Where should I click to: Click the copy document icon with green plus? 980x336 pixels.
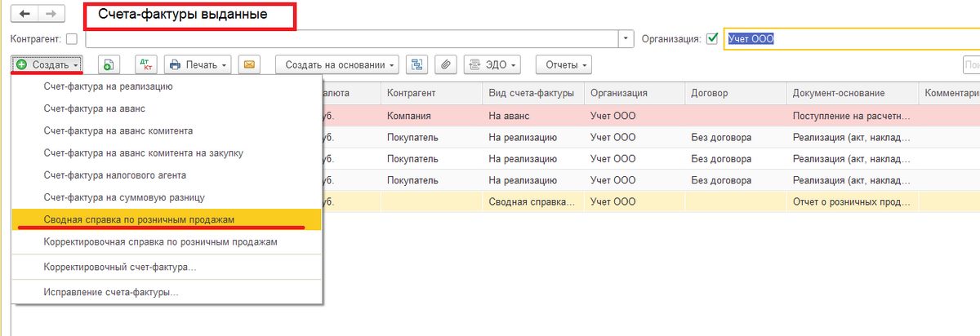coord(109,64)
